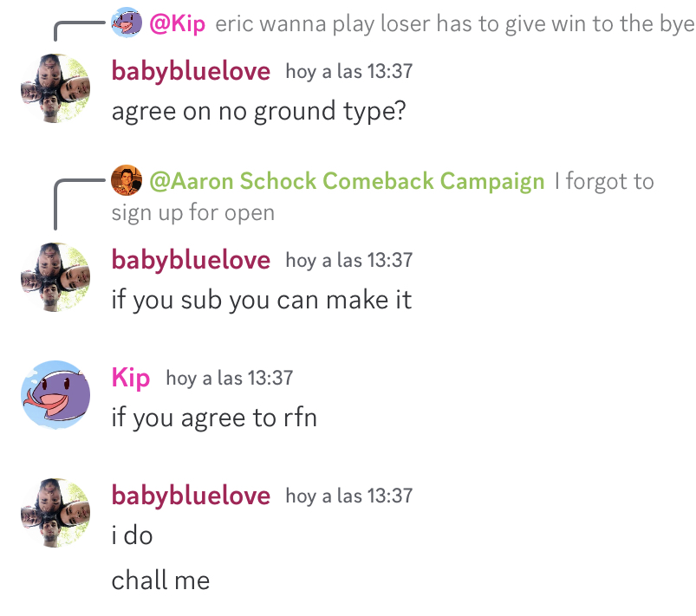Click babybluelove's avatar beside 'if you sub you can make it'

tap(55, 277)
